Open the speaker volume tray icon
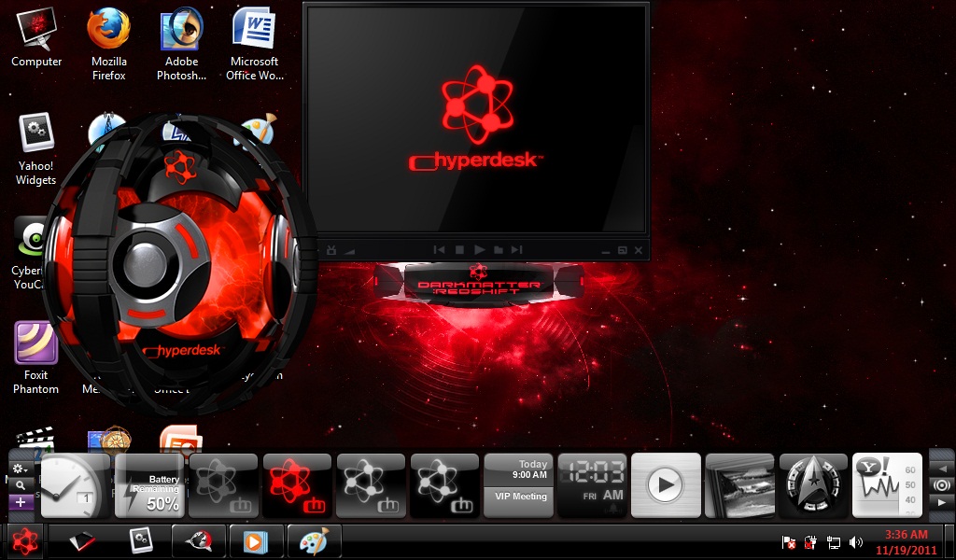The height and width of the screenshot is (560, 956). 856,542
